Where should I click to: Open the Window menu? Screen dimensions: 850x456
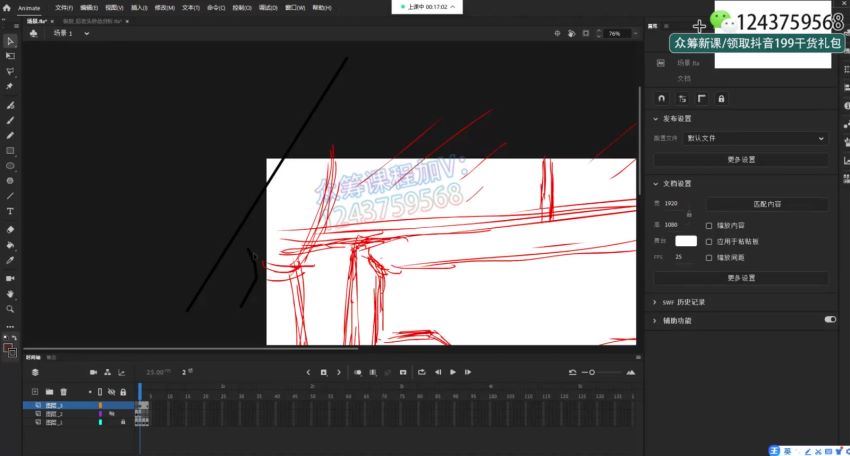tap(295, 8)
